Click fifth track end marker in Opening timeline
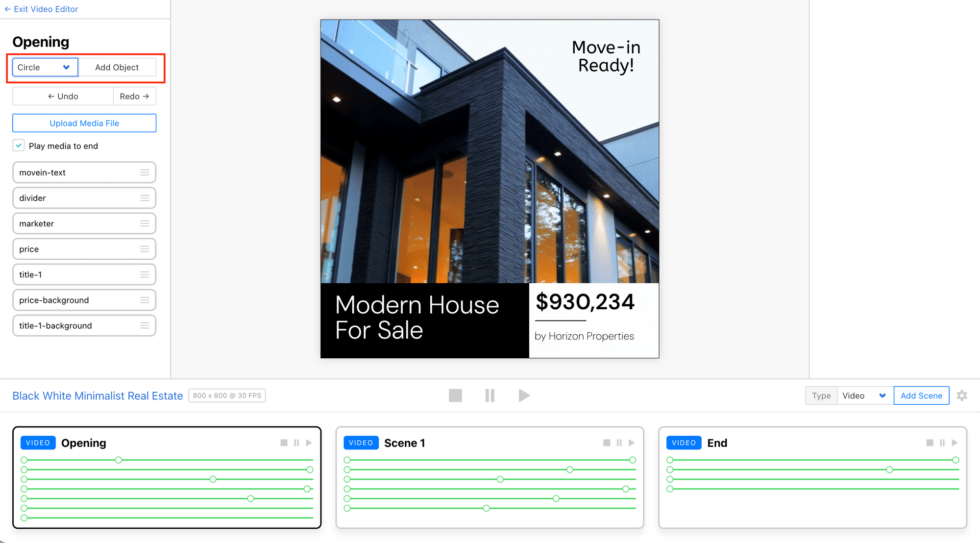 (x=250, y=498)
